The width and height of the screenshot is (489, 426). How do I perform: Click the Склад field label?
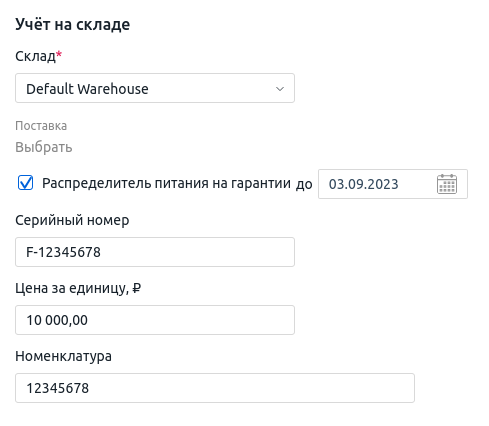click(35, 56)
